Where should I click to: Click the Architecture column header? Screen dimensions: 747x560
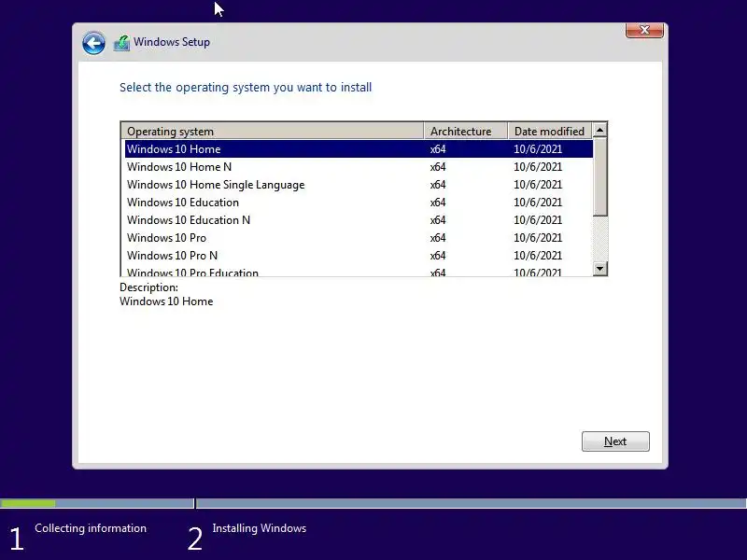click(x=465, y=131)
